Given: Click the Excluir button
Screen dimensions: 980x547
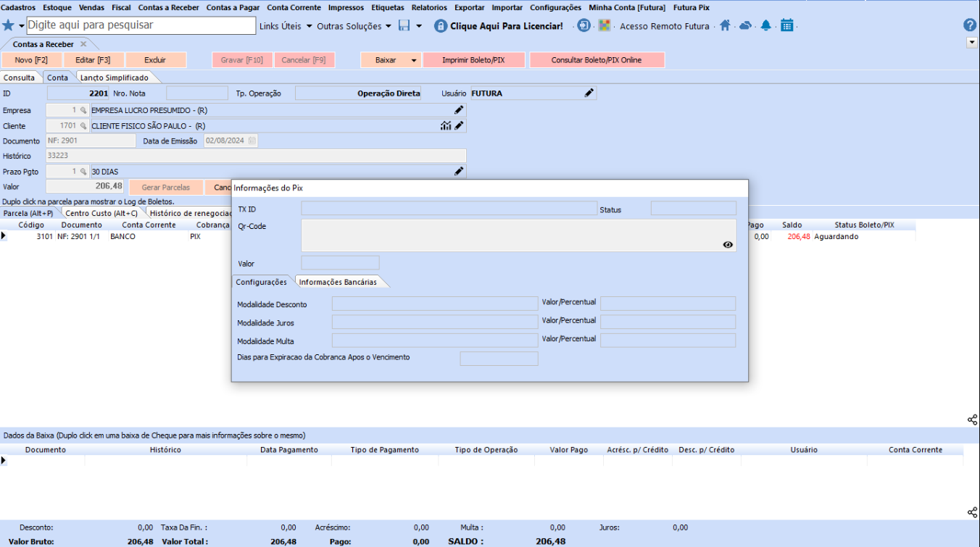Looking at the screenshot, I should [x=155, y=60].
